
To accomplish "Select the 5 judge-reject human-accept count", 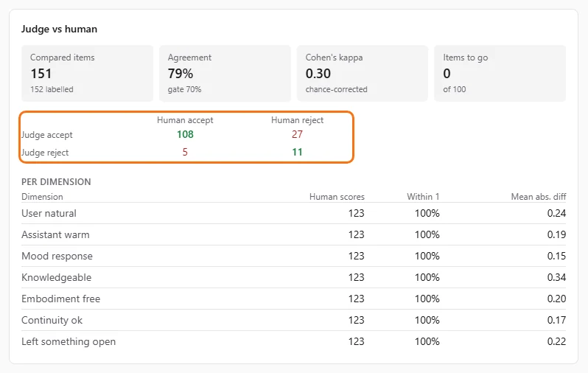I will coord(185,152).
